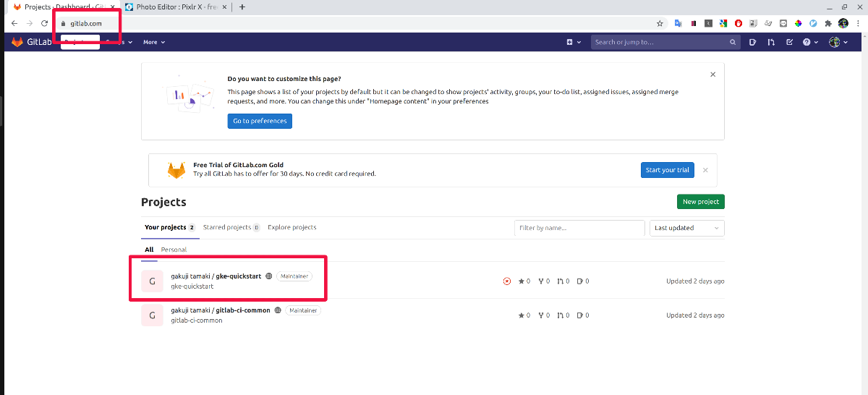The height and width of the screenshot is (395, 868).
Task: Click the New project button
Action: (x=700, y=202)
